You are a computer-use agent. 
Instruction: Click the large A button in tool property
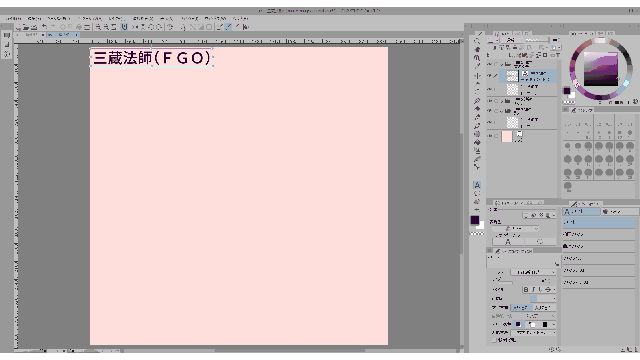508,242
